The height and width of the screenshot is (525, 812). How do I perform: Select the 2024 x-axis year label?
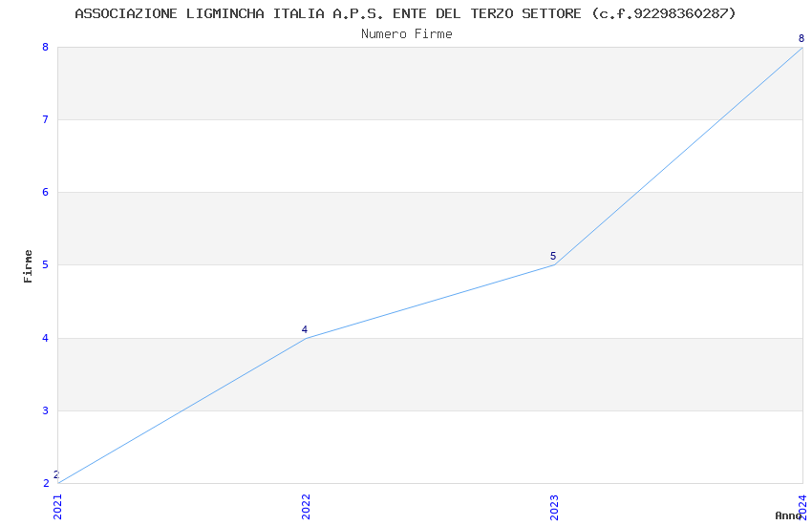coord(802,507)
